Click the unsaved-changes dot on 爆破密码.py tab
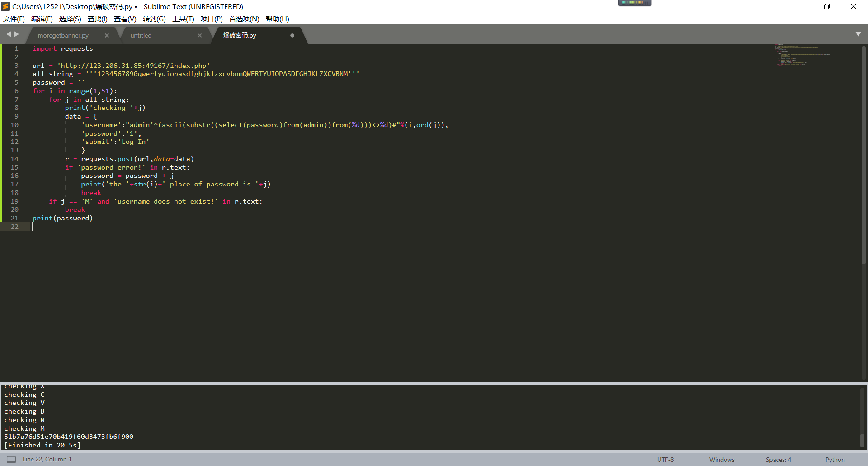The image size is (868, 466). tap(292, 35)
